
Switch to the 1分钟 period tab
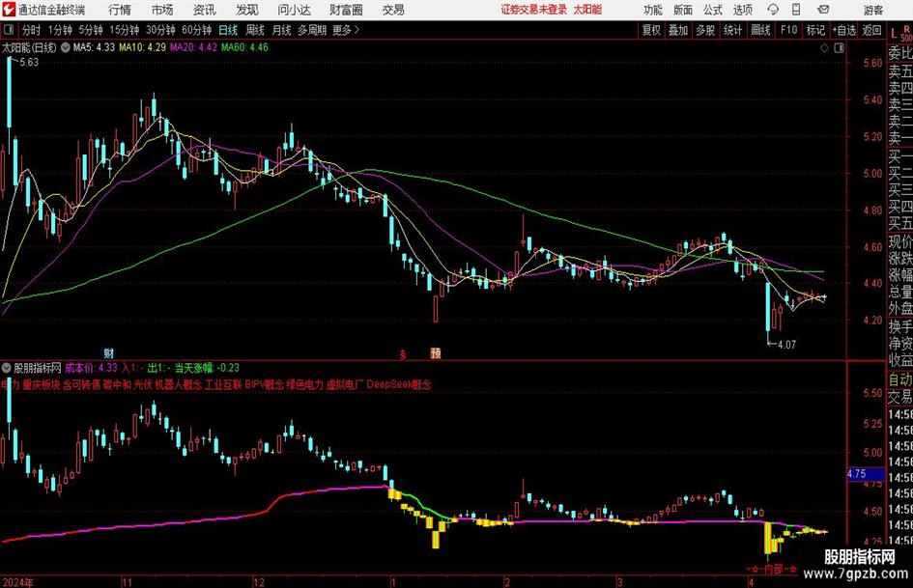(60, 30)
